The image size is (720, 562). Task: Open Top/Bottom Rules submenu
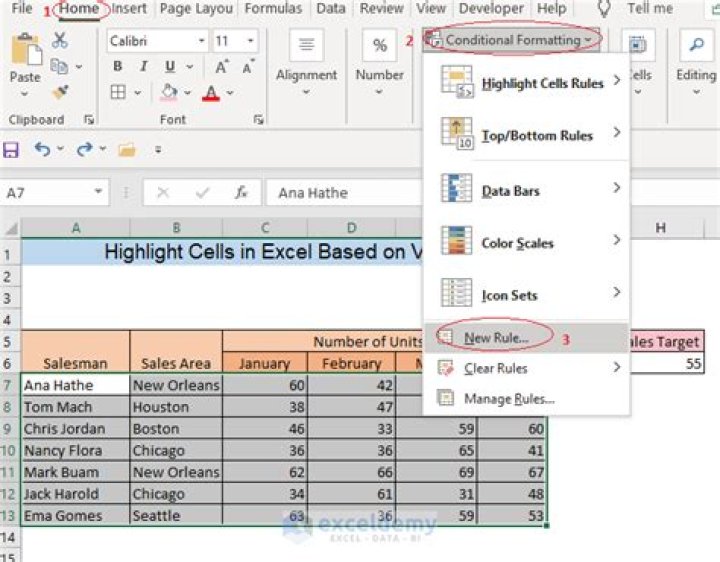point(527,135)
